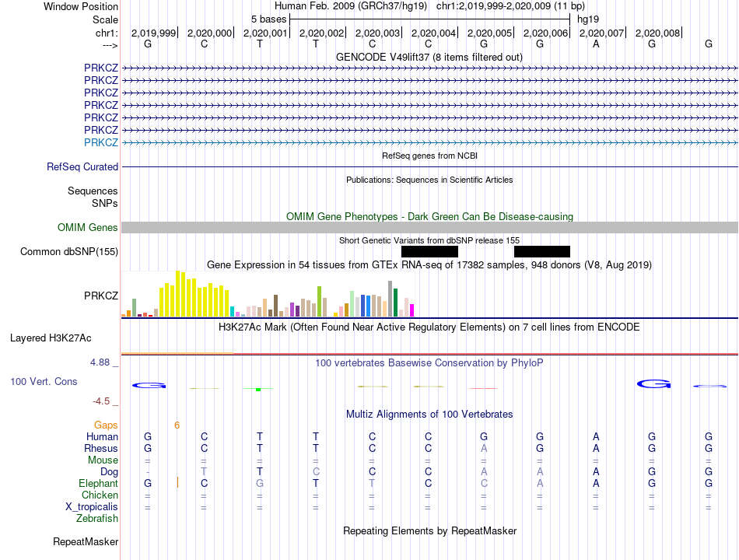Open the "Gene Expression in 54 tissues from GTEx" title

point(429,265)
